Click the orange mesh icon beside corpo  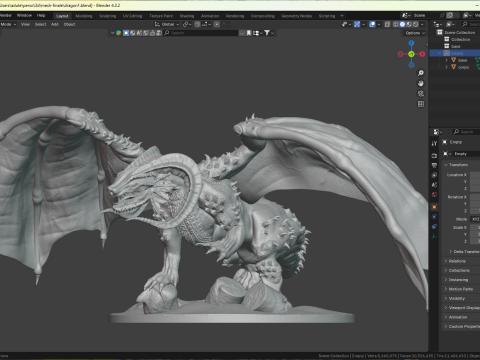coord(453,67)
